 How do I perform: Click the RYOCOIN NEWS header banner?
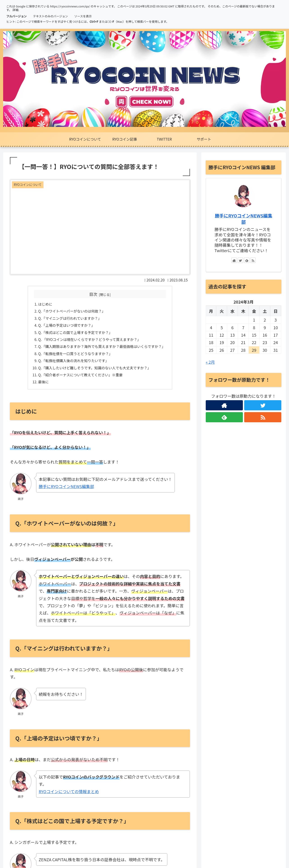pos(144,79)
